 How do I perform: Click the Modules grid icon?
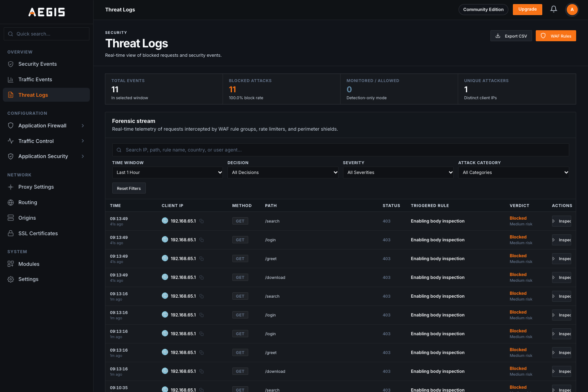pyautogui.click(x=11, y=264)
